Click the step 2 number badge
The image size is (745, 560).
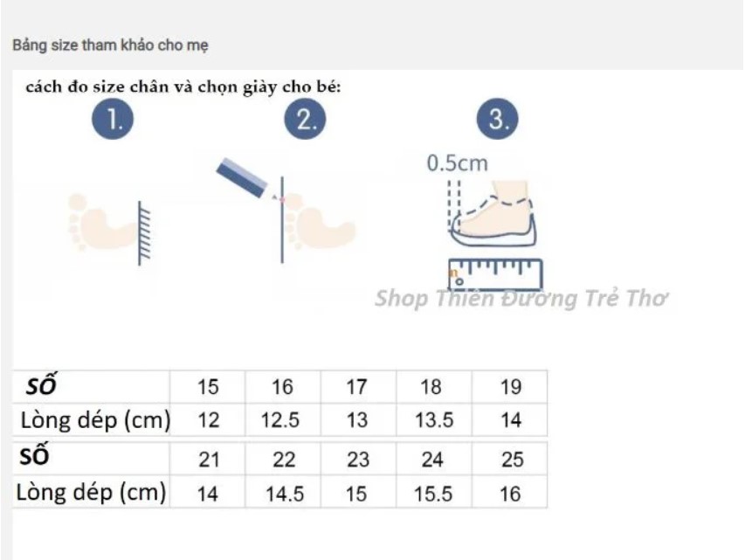click(x=306, y=121)
